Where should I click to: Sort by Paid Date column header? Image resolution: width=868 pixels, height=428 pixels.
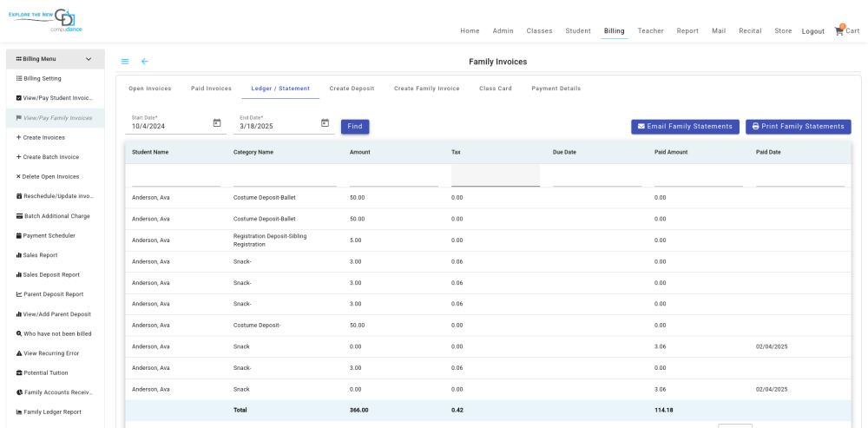(x=768, y=152)
